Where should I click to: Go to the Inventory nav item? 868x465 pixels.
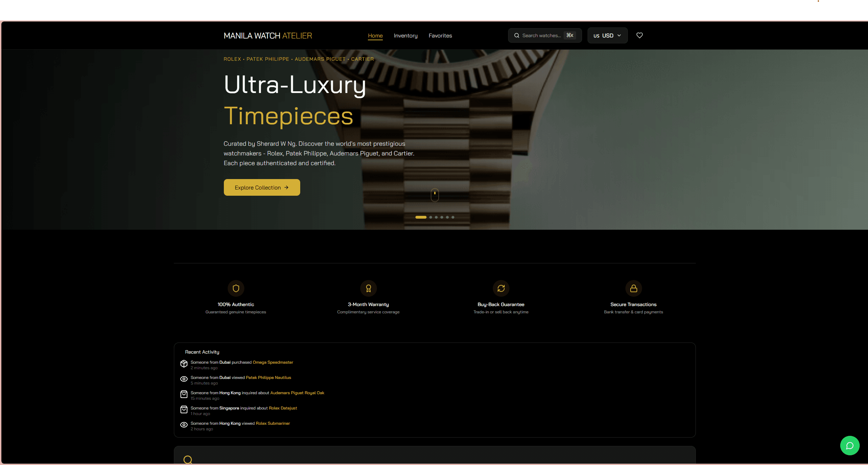pyautogui.click(x=405, y=36)
